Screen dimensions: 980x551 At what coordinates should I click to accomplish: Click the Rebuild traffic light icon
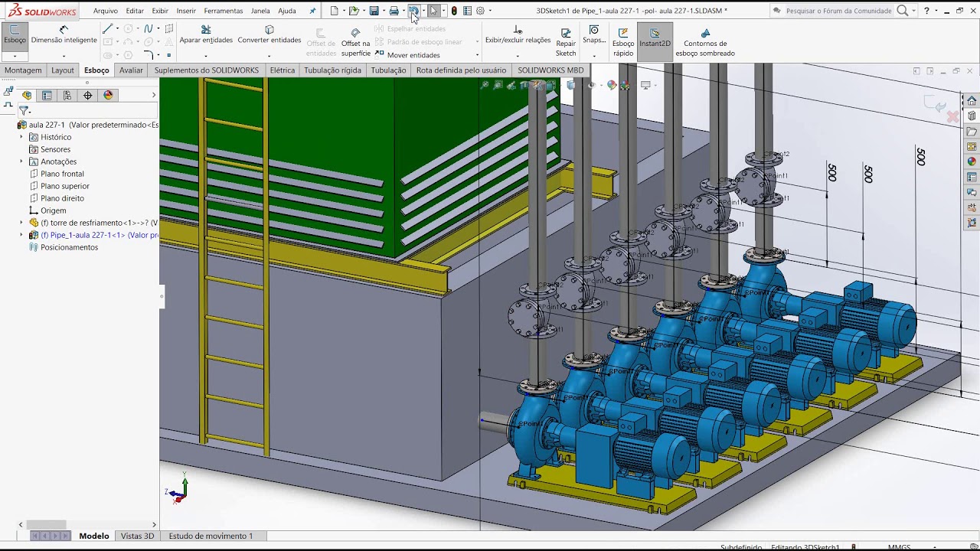(454, 11)
